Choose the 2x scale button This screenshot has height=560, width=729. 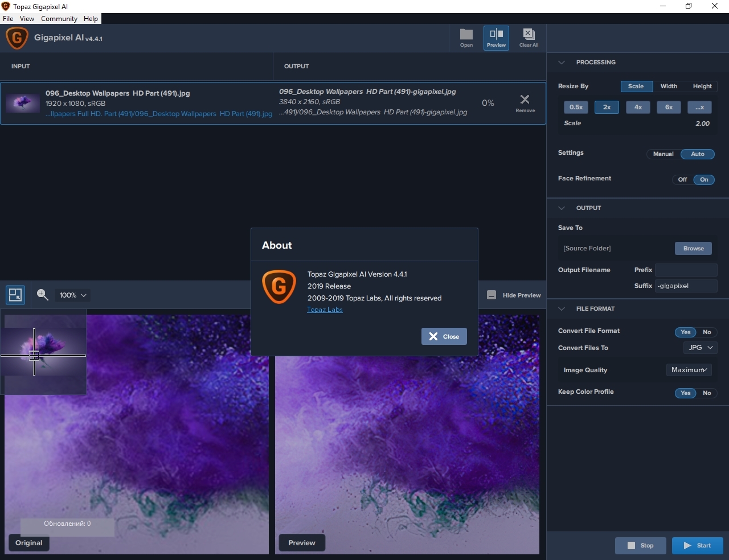pyautogui.click(x=607, y=107)
